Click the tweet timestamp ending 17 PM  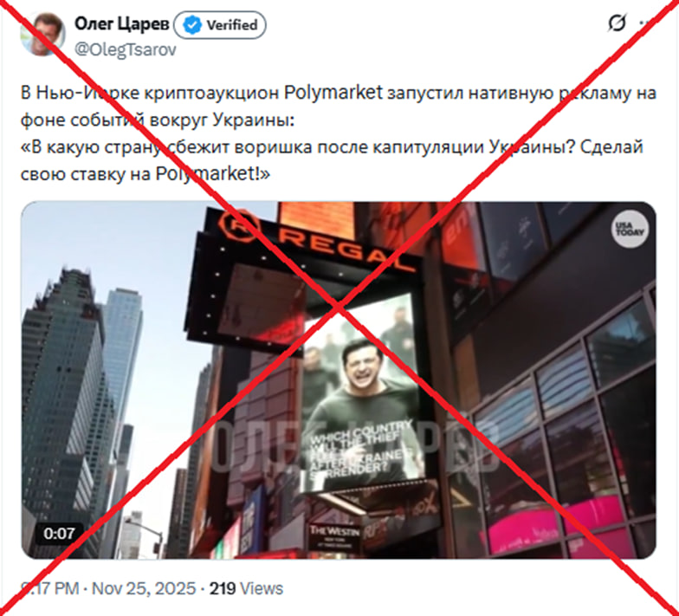pyautogui.click(x=50, y=588)
